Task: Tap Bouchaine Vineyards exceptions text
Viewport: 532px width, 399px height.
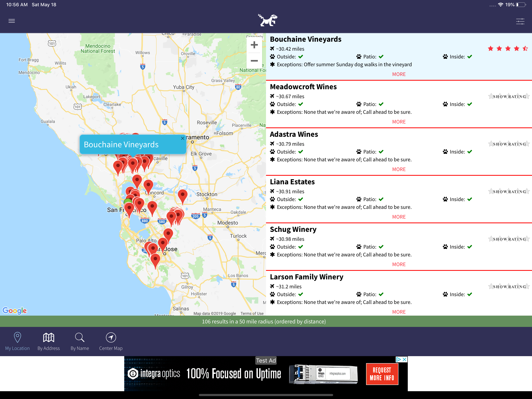Action: coord(341,64)
